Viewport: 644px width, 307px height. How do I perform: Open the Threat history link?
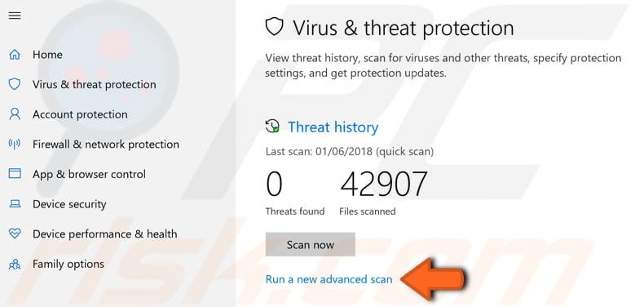click(x=333, y=127)
